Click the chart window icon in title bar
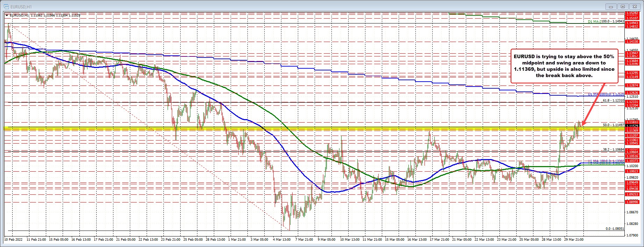The width and height of the screenshot is (644, 247). (6, 6)
